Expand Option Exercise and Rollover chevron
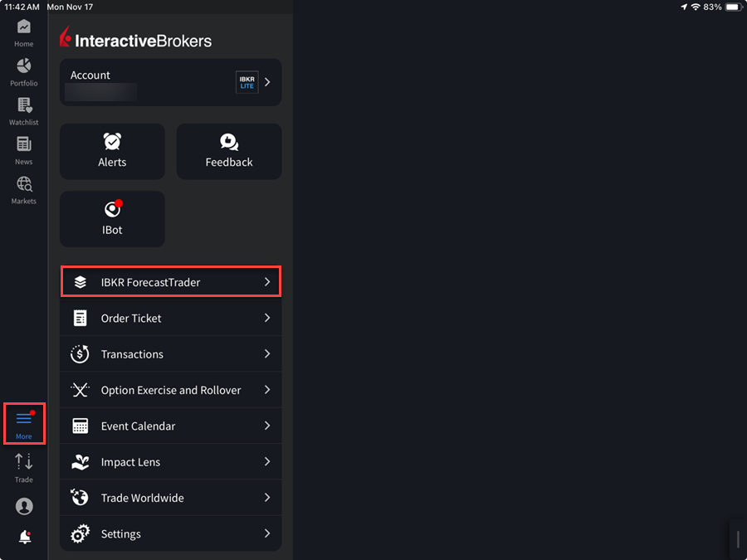This screenshot has width=747, height=560. pyautogui.click(x=267, y=390)
